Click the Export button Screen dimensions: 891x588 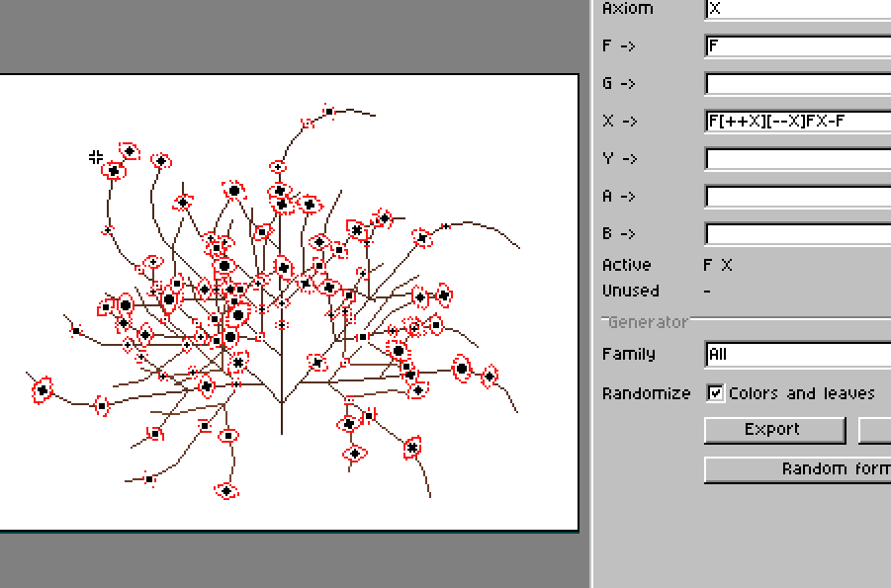[774, 430]
